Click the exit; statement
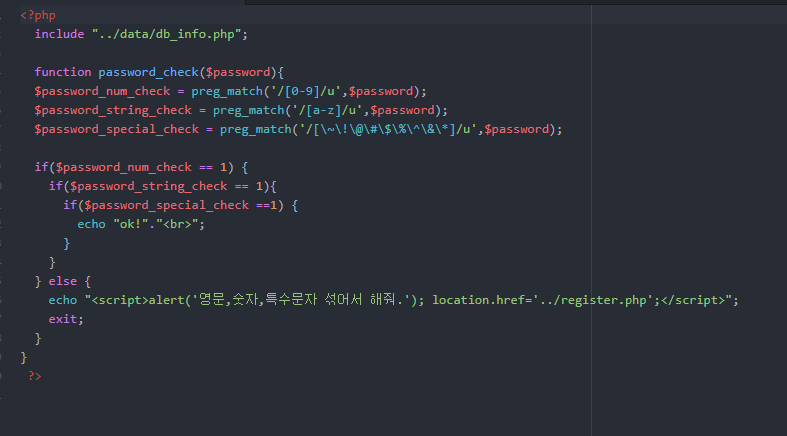Viewport: 787px width, 436px height. pos(66,320)
